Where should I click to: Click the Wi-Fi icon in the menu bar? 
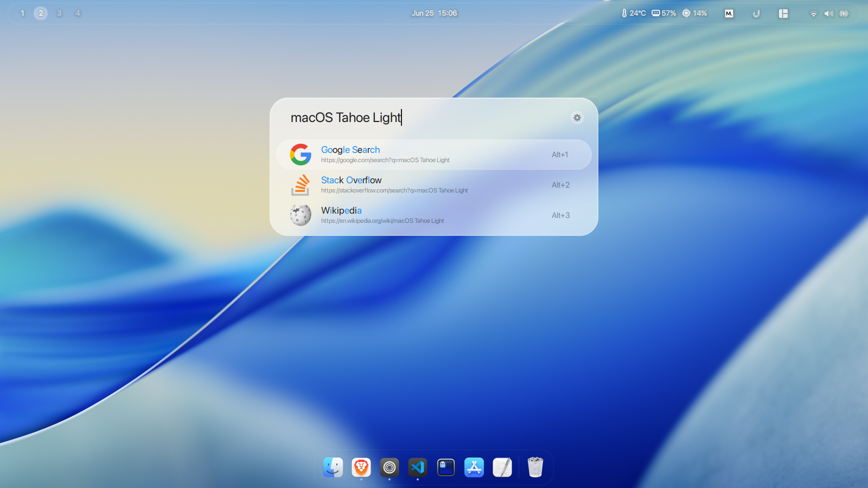coord(813,13)
